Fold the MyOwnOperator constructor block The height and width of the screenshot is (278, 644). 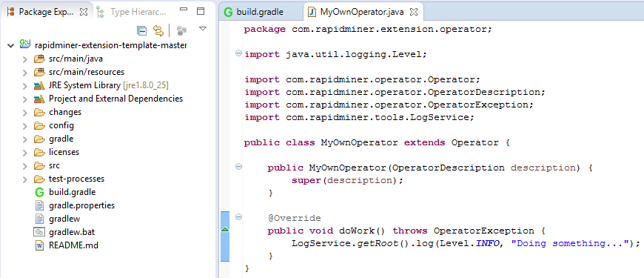[238, 167]
